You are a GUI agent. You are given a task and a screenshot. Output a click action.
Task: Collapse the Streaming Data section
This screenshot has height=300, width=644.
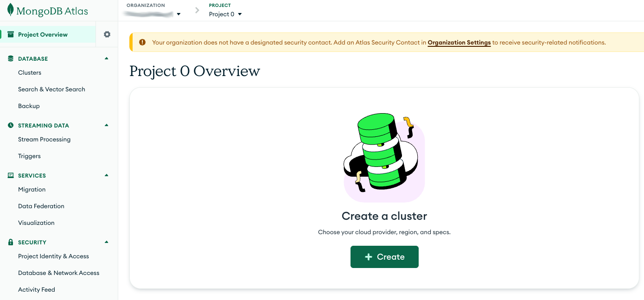[107, 125]
